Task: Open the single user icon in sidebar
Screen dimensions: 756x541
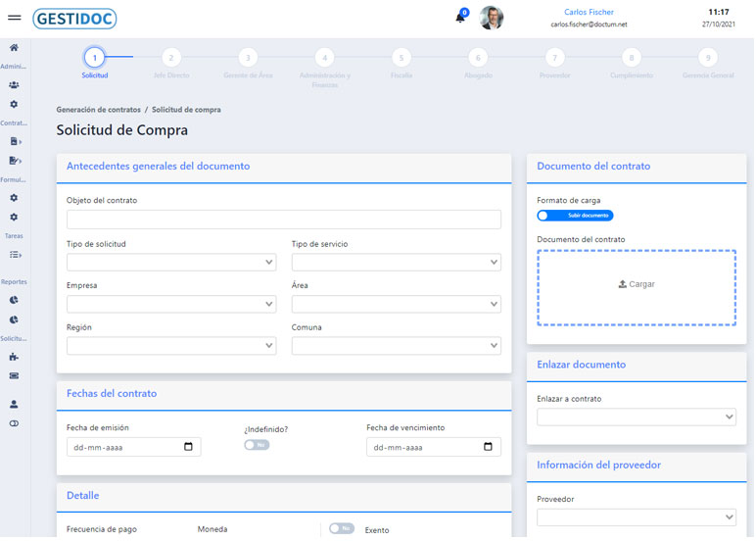Action: (x=14, y=405)
